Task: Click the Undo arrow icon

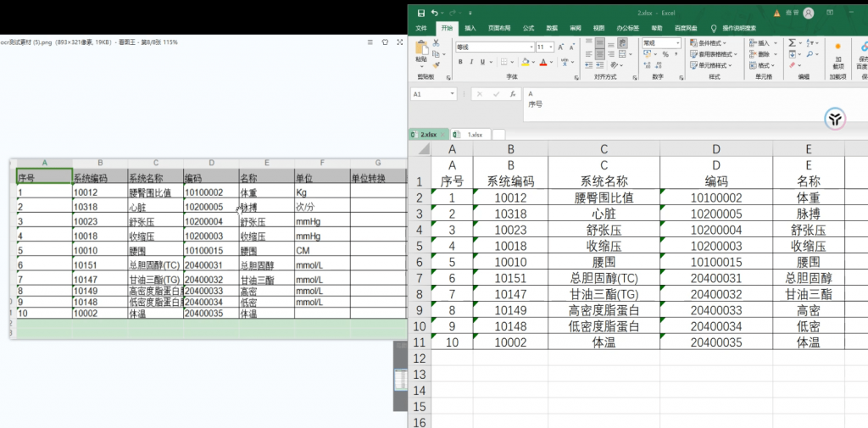Action: (435, 13)
